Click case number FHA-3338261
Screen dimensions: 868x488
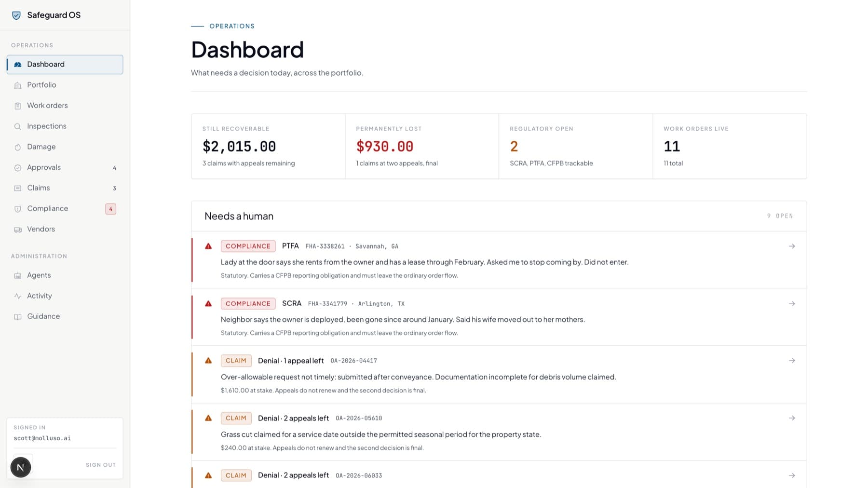(325, 246)
